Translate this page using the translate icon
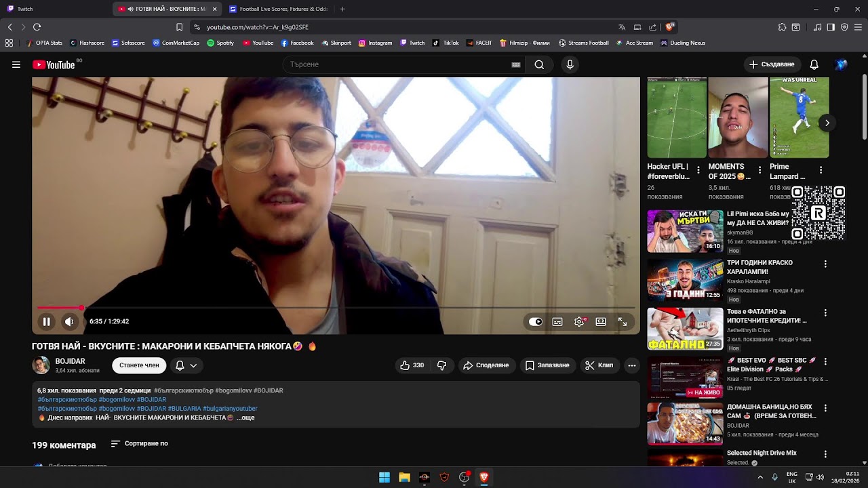 coord(622,27)
